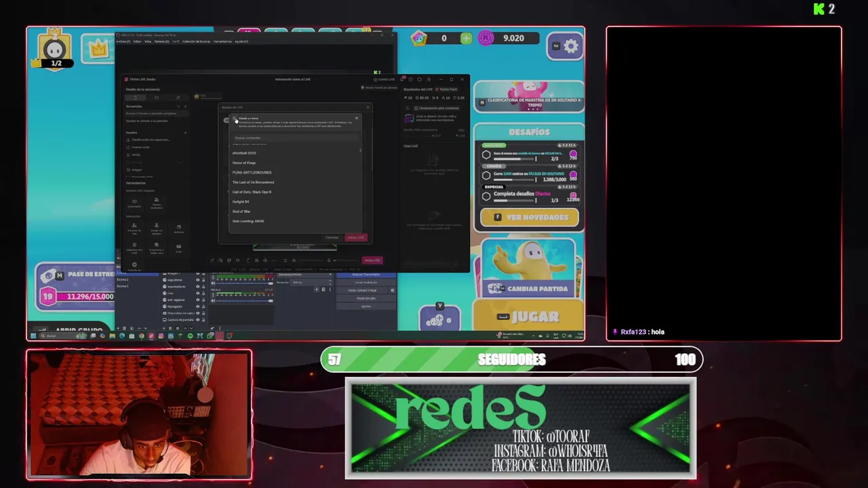Add an OBS scene with the plus icon
Screen dimensions: 868x488
coord(118,328)
